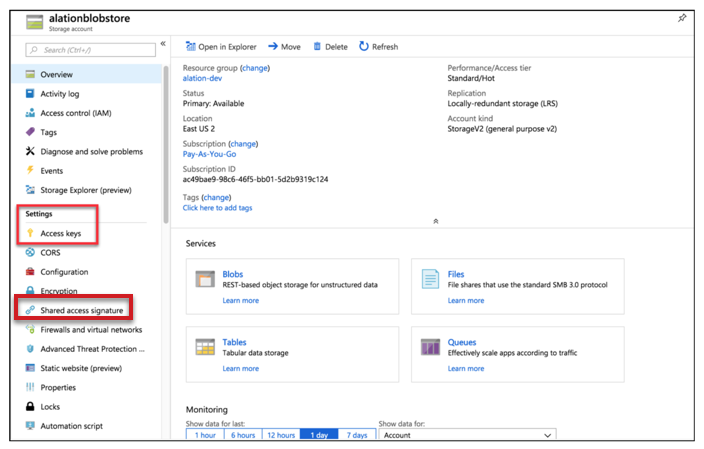This screenshot has width=704, height=449.
Task: Open the Blobs service icon
Action: 205,279
